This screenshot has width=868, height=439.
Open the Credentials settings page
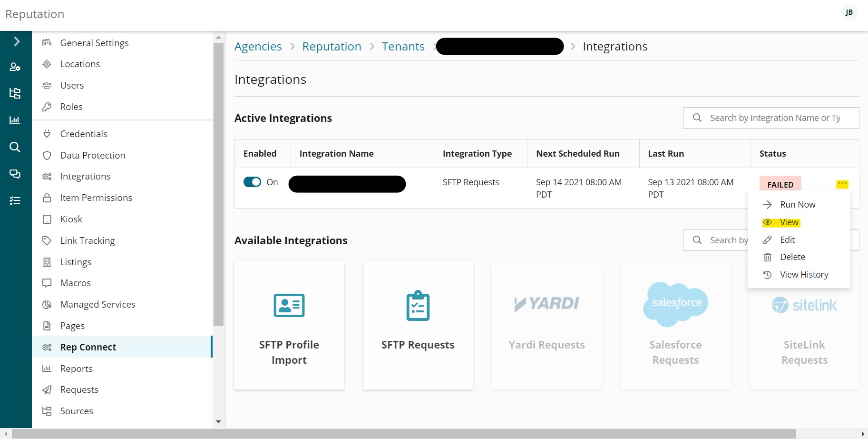[x=84, y=134]
